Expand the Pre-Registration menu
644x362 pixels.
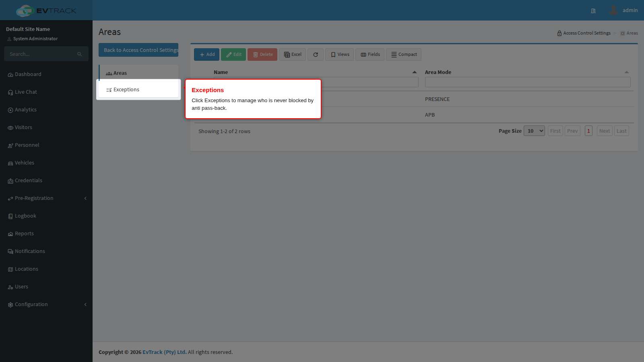(46, 198)
